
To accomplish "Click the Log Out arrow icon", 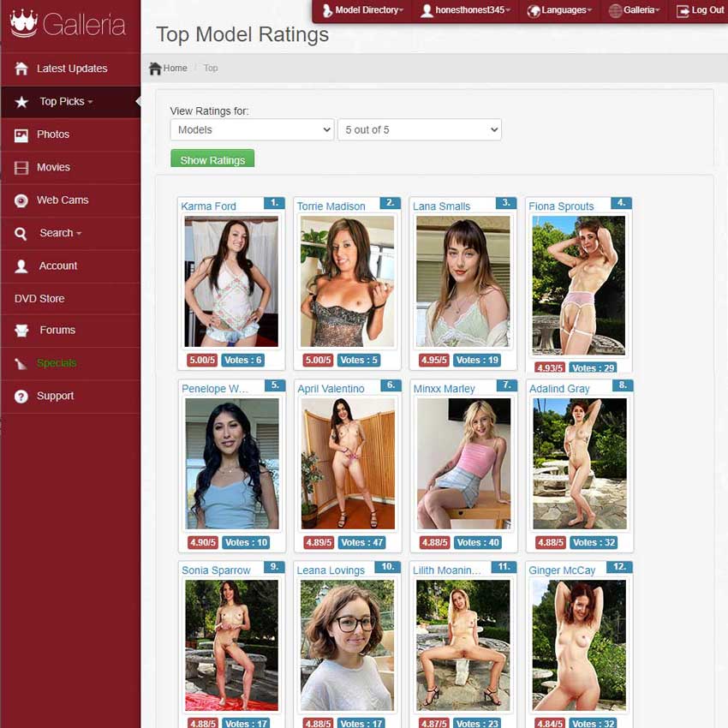I will (683, 10).
